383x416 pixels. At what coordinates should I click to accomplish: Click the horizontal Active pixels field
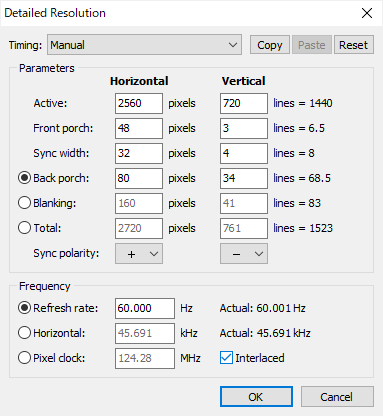139,103
